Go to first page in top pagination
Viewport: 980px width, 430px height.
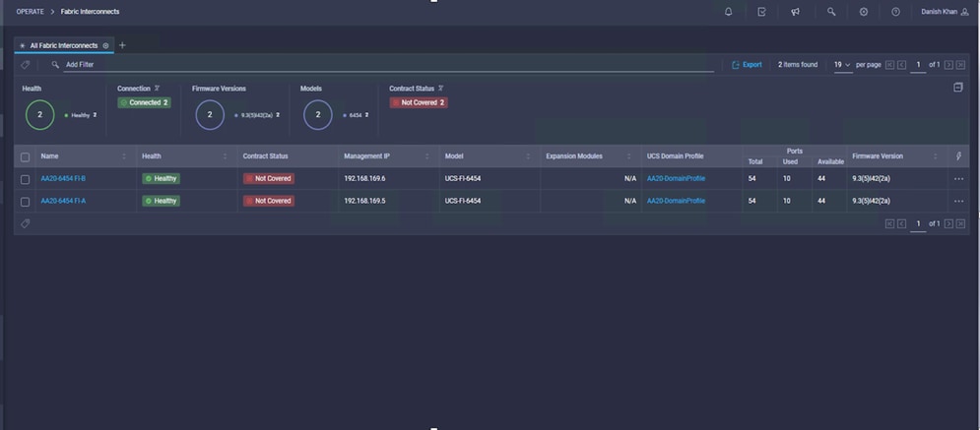889,65
